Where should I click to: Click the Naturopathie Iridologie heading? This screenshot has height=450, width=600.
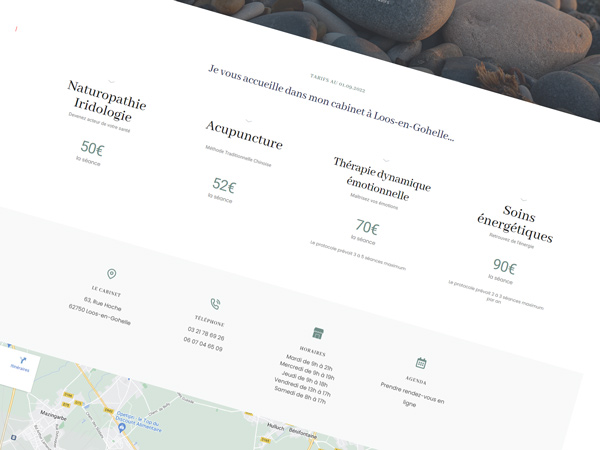[106, 101]
